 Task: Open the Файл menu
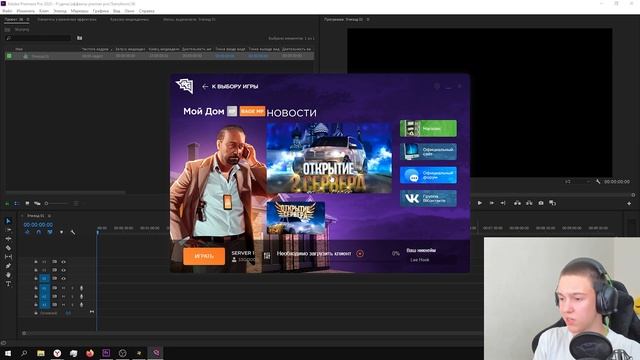coord(7,11)
